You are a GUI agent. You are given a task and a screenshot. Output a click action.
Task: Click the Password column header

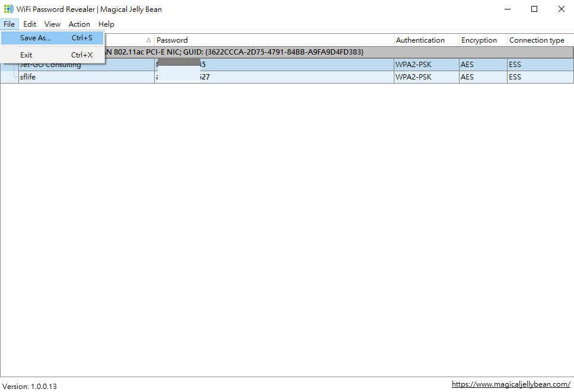point(274,40)
